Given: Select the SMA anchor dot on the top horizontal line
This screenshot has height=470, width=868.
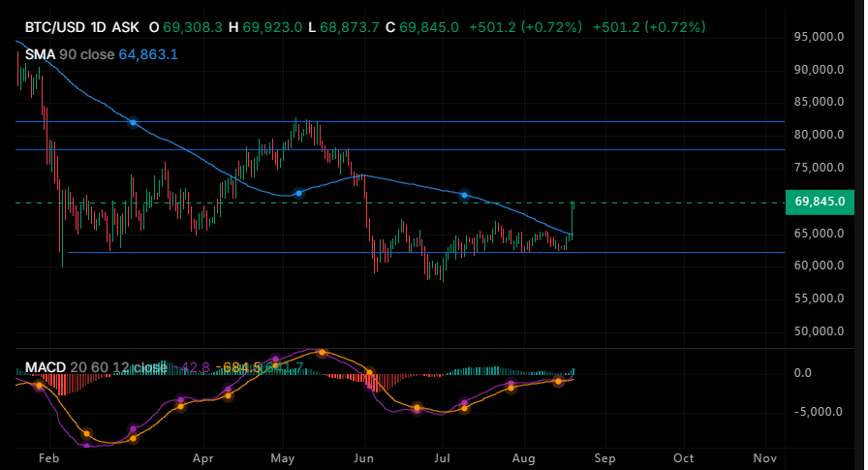Looking at the screenshot, I should (x=133, y=122).
